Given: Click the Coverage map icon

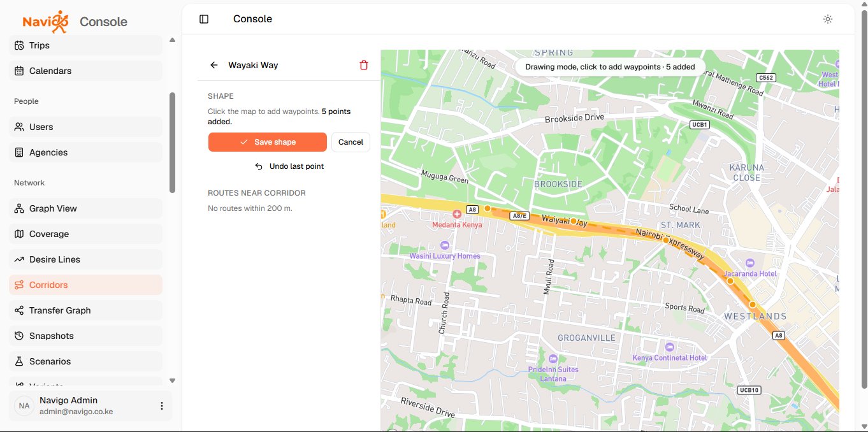Looking at the screenshot, I should coord(19,234).
